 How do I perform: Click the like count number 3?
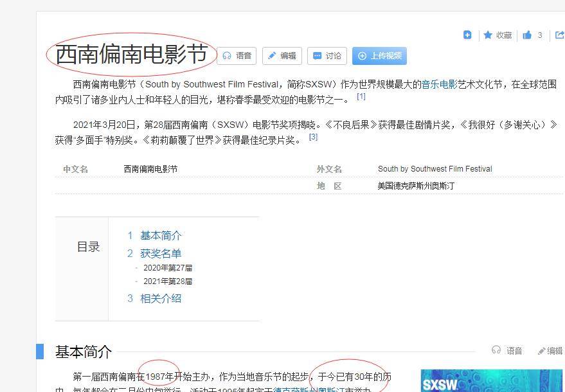tap(540, 35)
